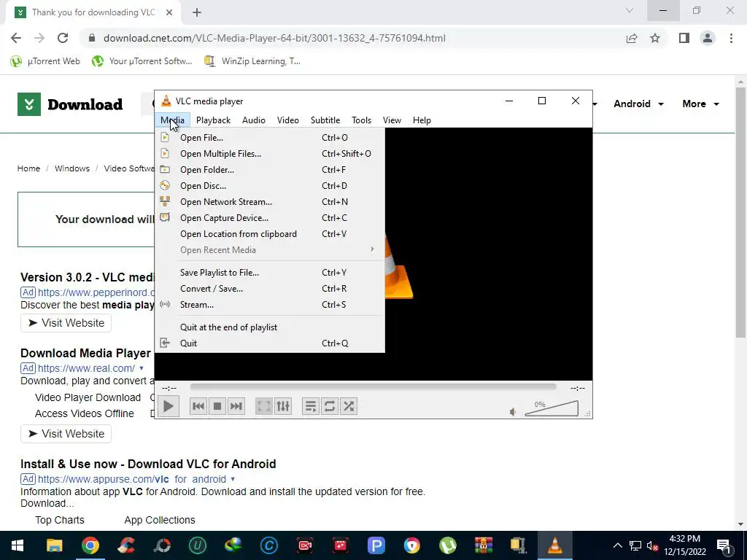Toggle random shuffle button in VLC

[x=349, y=406]
